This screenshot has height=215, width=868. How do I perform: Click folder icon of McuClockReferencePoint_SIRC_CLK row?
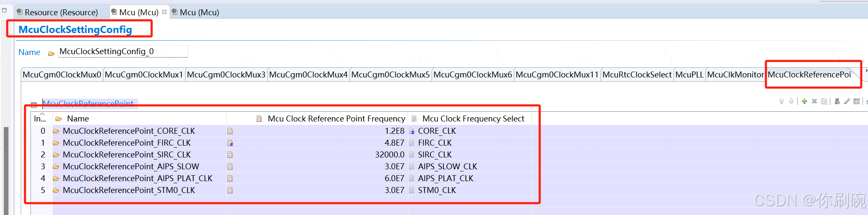(x=56, y=155)
